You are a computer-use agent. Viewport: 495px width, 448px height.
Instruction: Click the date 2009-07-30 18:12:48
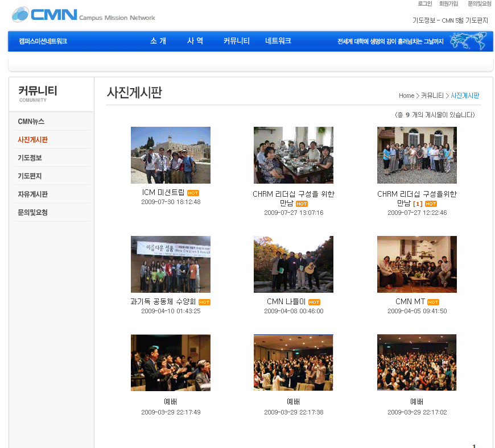171,202
